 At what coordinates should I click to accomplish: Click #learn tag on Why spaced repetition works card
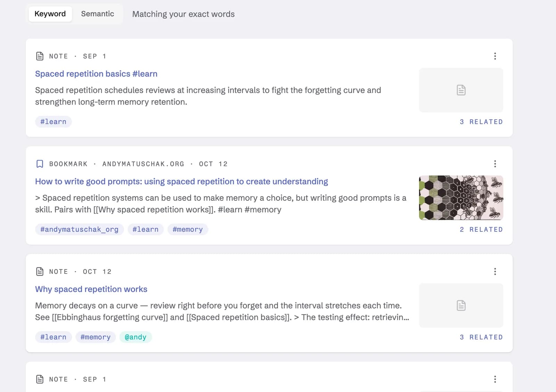pyautogui.click(x=53, y=337)
